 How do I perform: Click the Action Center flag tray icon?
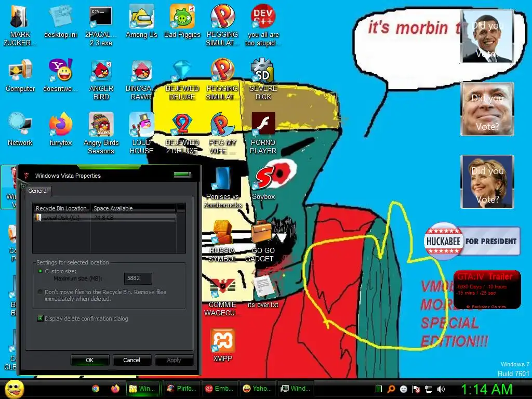pyautogui.click(x=416, y=389)
